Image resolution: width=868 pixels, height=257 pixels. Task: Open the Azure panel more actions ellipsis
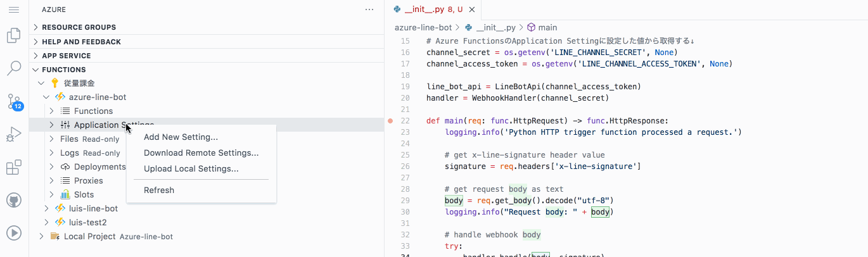(369, 9)
